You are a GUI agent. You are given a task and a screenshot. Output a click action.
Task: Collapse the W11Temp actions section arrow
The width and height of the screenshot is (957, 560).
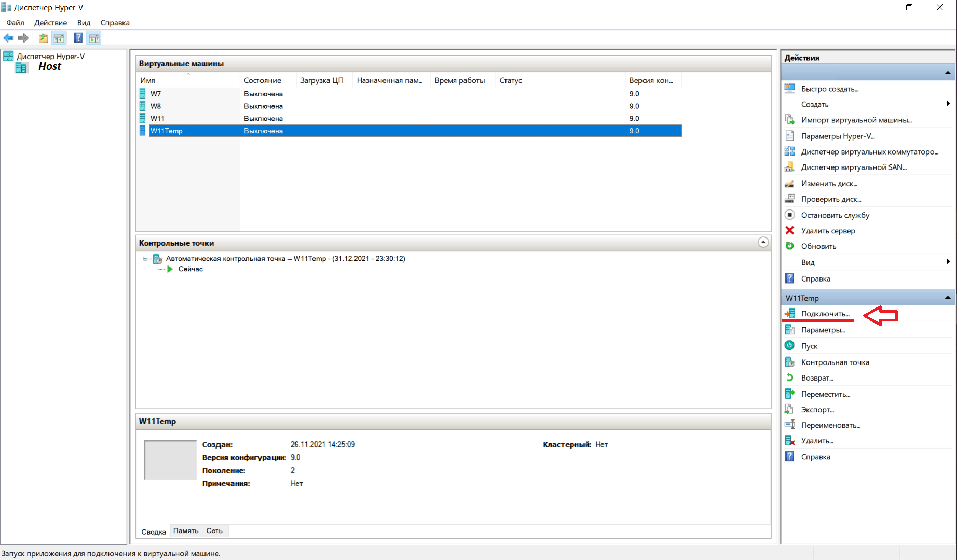(x=948, y=298)
